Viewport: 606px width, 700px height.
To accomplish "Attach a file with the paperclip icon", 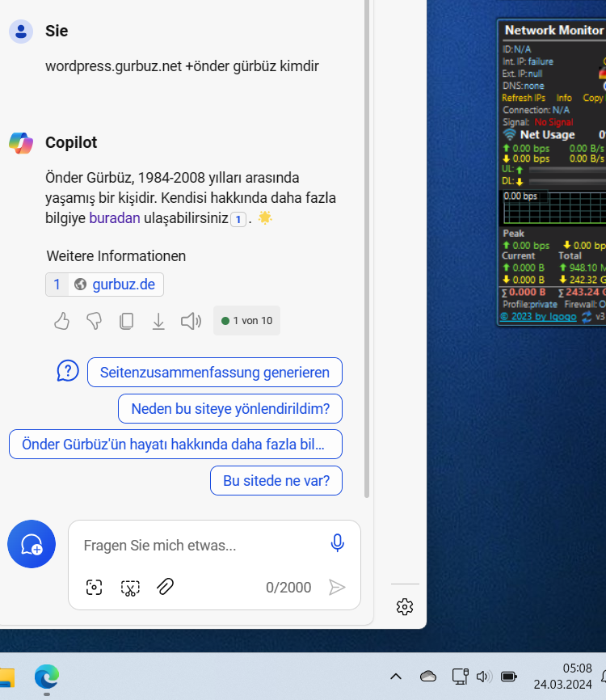I will point(165,587).
